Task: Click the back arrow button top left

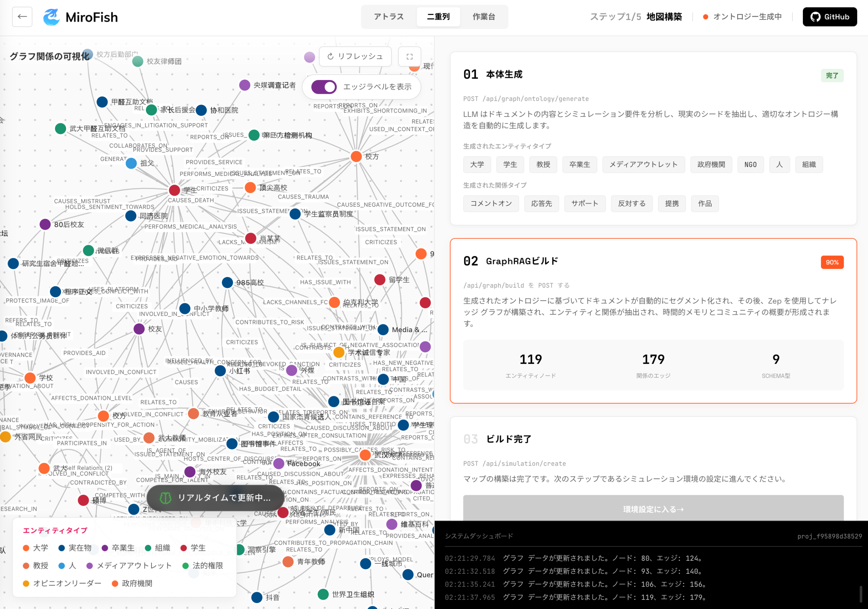Action: pos(22,17)
